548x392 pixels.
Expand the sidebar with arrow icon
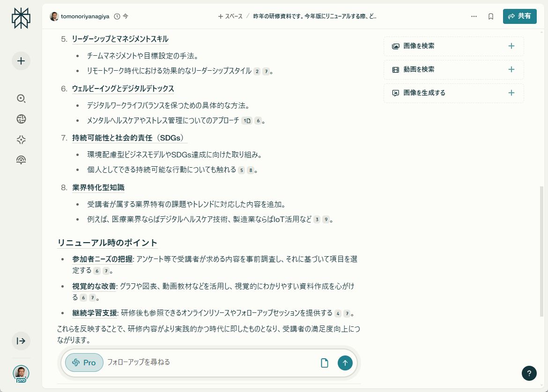pyautogui.click(x=21, y=341)
